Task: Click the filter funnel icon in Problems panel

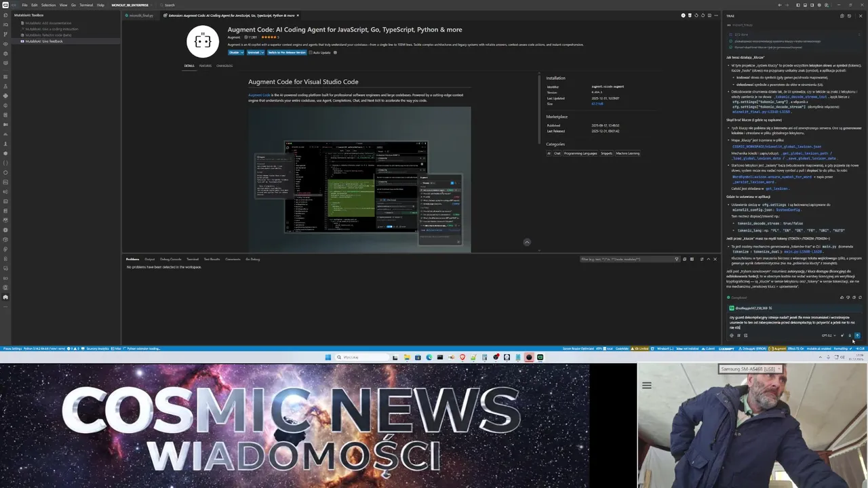Action: (x=677, y=259)
